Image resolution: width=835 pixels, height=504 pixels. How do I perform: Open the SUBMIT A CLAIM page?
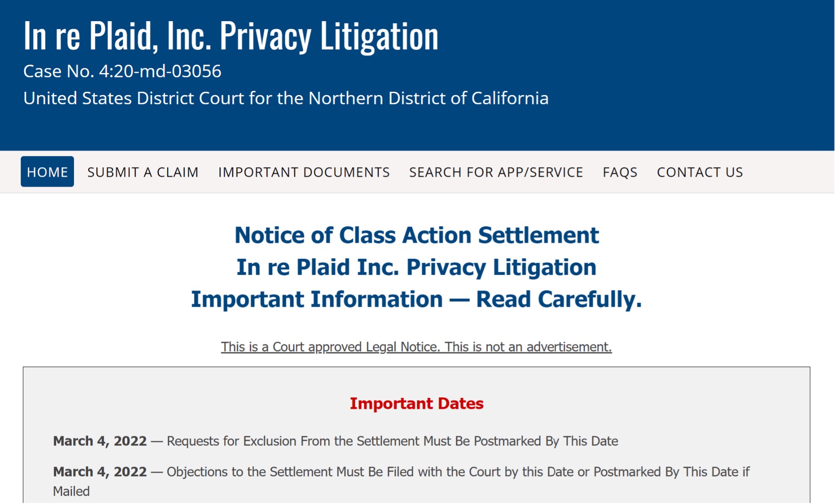pos(143,172)
